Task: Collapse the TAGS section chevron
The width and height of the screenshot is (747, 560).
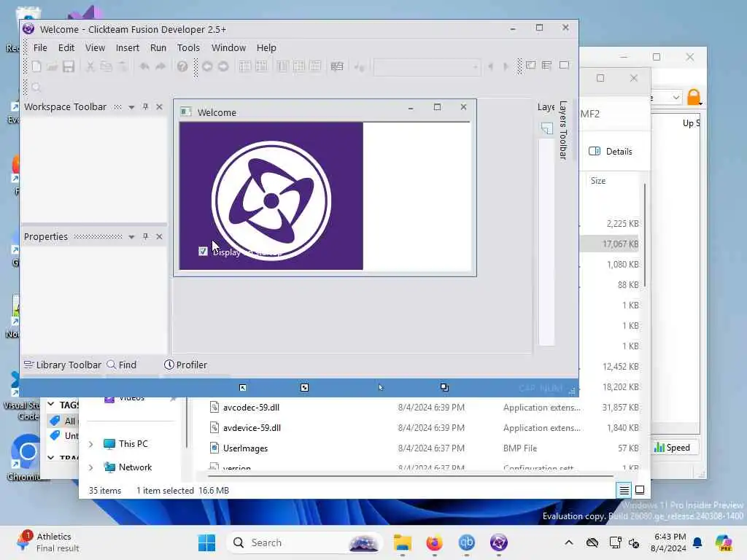Action: click(51, 404)
